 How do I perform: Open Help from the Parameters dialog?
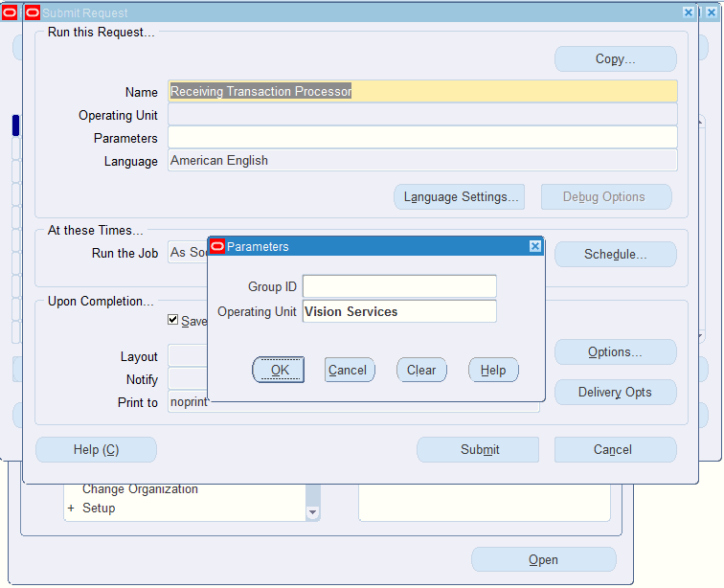point(493,370)
